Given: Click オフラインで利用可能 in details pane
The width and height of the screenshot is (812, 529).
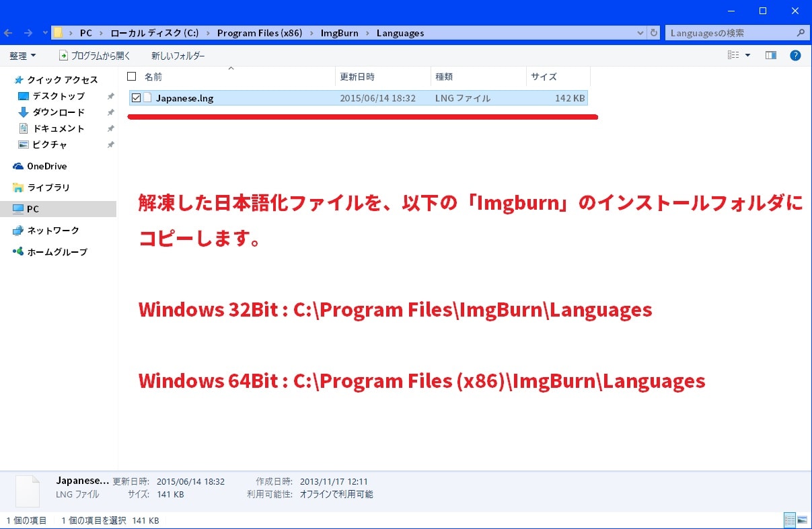Looking at the screenshot, I should (x=335, y=494).
